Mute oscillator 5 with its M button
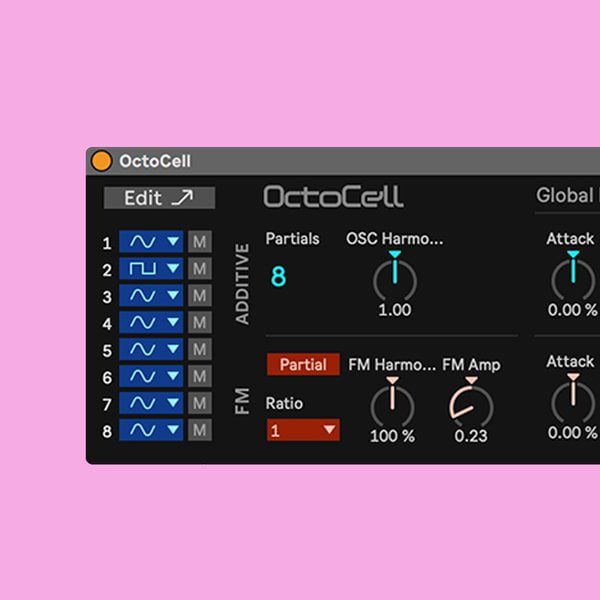Image resolution: width=600 pixels, height=600 pixels. coord(200,349)
